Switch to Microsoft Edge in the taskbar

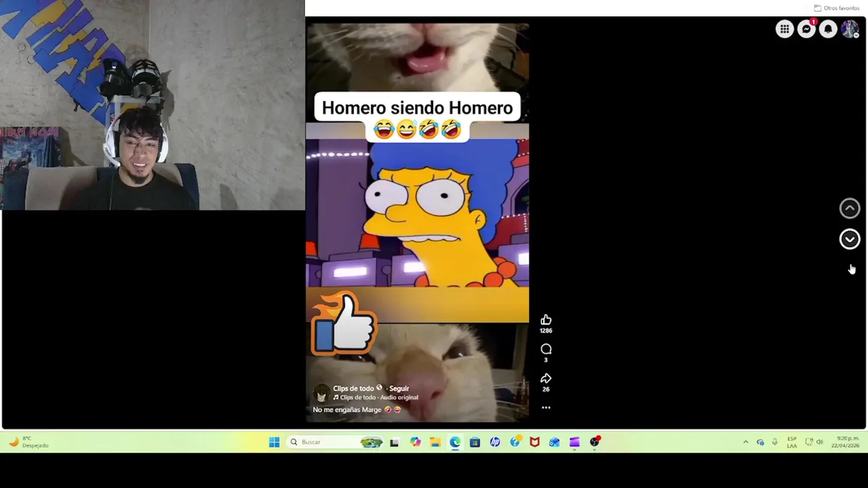(x=455, y=442)
